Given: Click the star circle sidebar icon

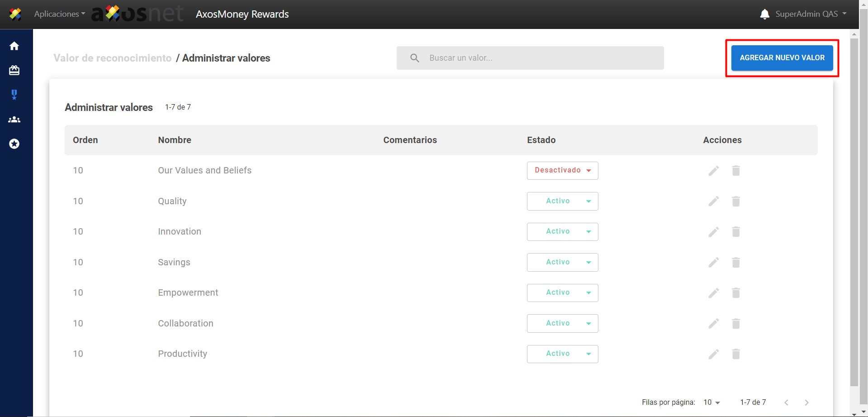Looking at the screenshot, I should (14, 144).
